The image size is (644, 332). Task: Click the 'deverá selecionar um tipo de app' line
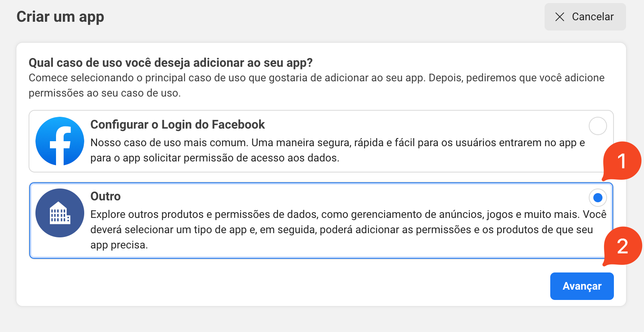[x=341, y=230]
